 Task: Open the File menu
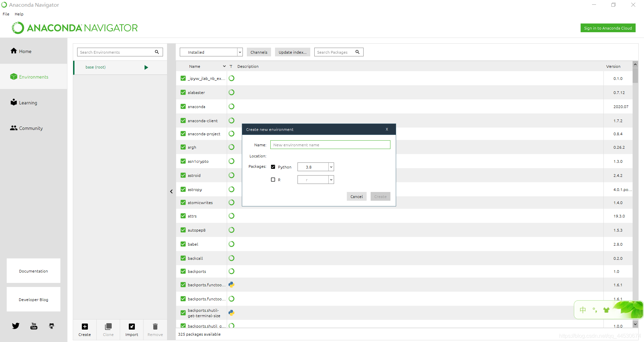[6, 14]
